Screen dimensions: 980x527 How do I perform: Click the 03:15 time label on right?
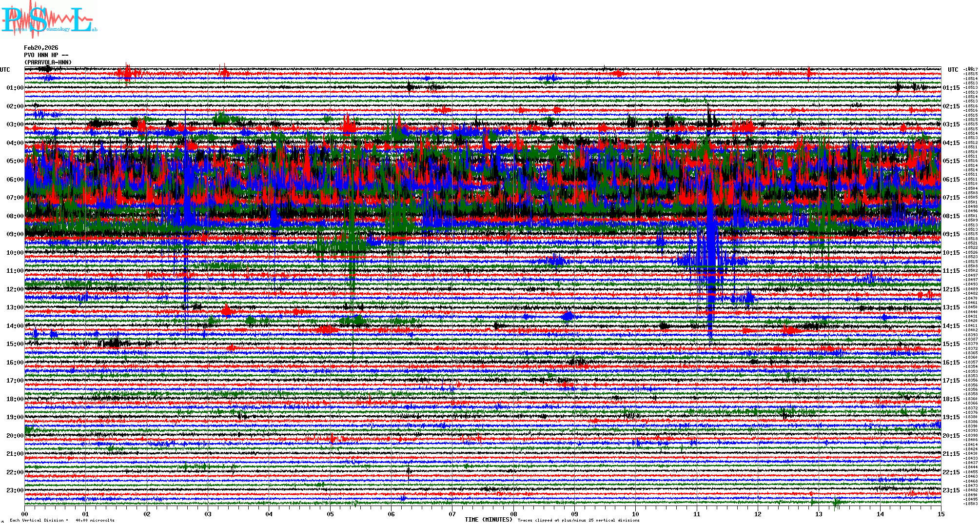[x=951, y=124]
